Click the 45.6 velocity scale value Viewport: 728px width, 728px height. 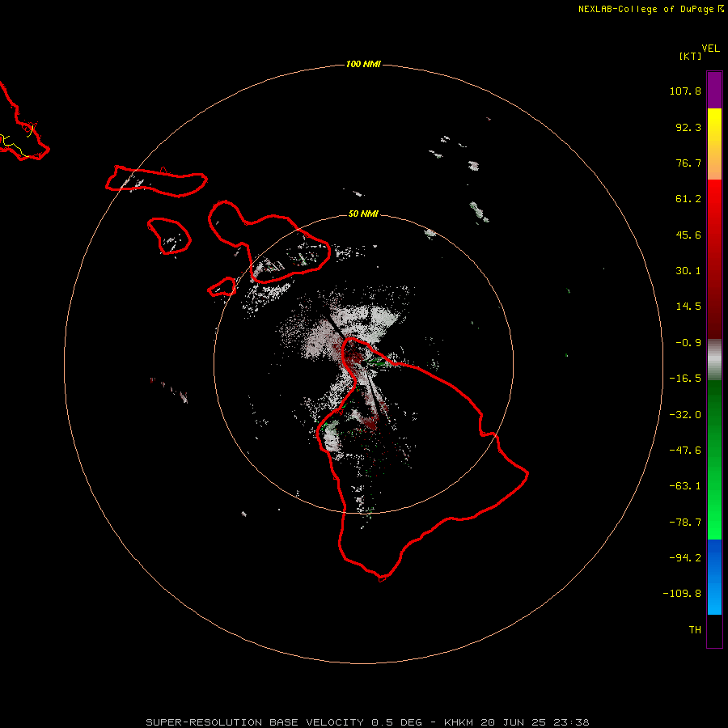[x=688, y=235]
